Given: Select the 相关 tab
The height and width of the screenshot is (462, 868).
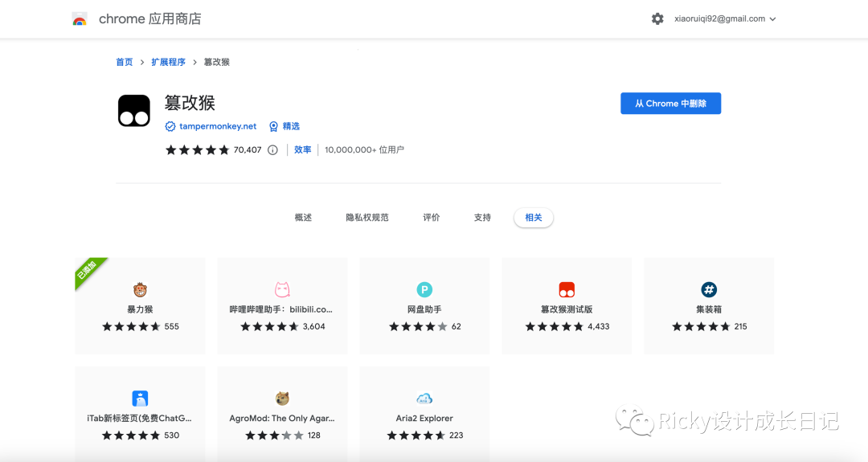Looking at the screenshot, I should [x=533, y=218].
